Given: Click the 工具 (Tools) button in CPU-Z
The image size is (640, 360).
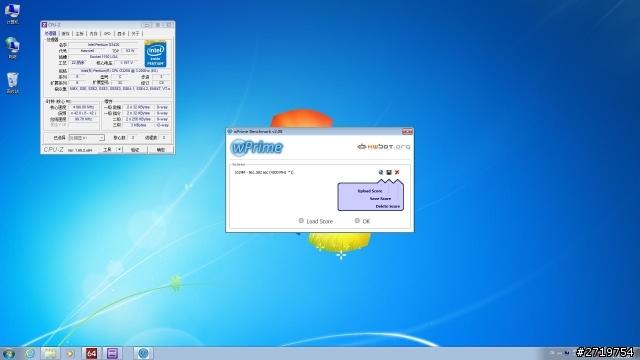Looking at the screenshot, I should pyautogui.click(x=107, y=150).
